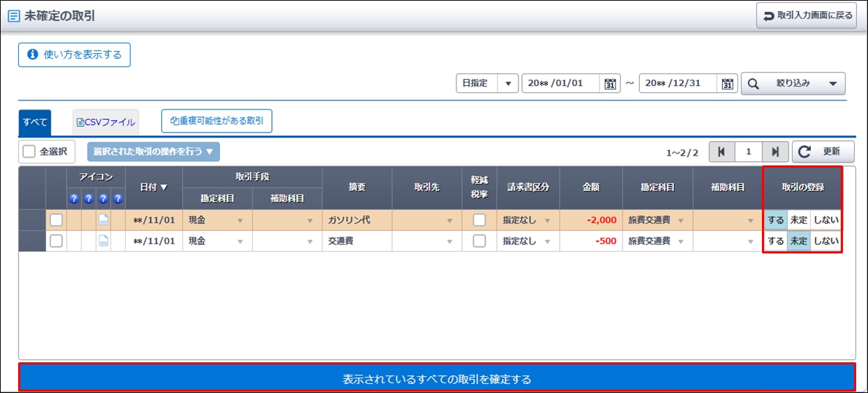Screen dimensions: 868x393
Task: Enable 軽減税率 checkbox for 交通費 row
Action: (x=479, y=242)
